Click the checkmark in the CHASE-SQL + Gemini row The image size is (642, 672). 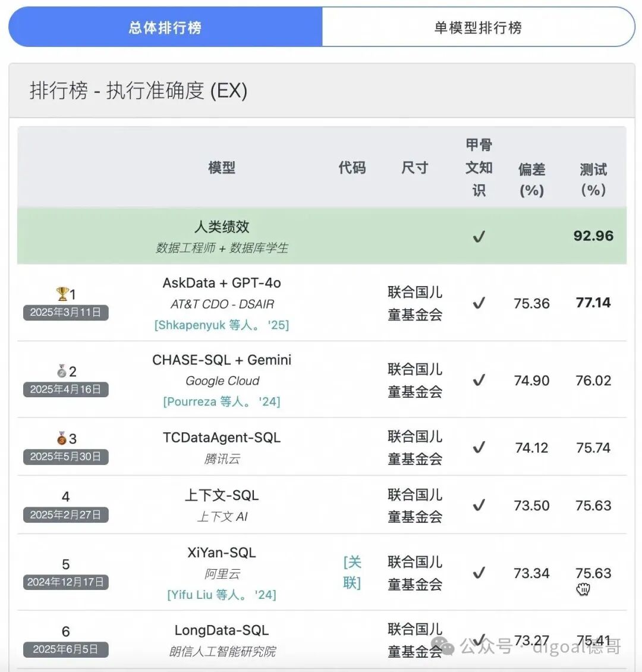click(x=479, y=380)
